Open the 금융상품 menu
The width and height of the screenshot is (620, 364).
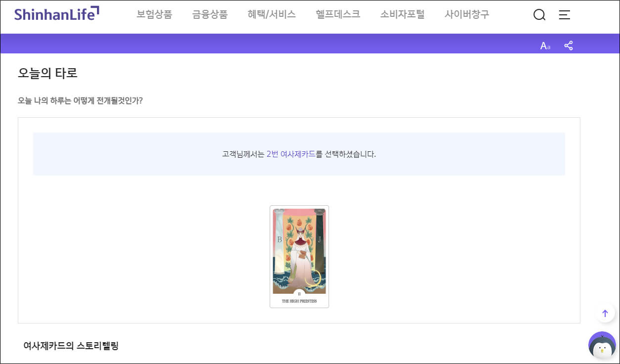click(209, 14)
